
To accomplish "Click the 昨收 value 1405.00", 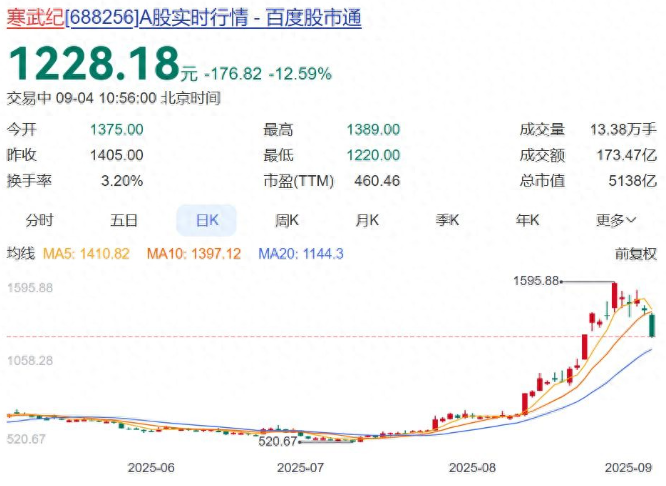I will tap(117, 155).
